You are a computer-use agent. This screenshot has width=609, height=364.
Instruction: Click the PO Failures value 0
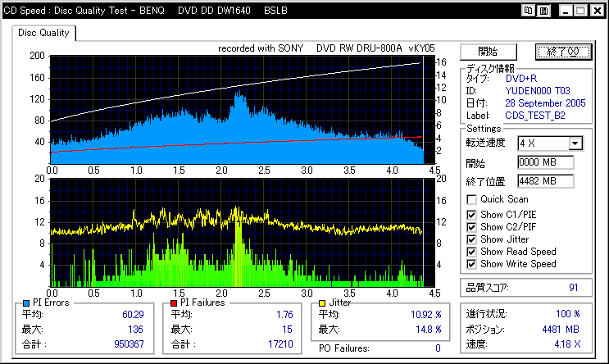coord(438,348)
